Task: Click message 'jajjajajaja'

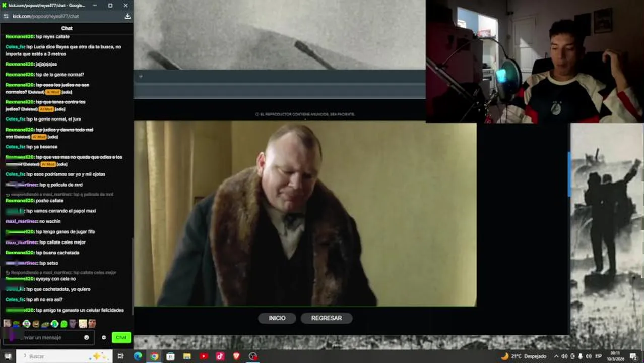Action: point(46,64)
